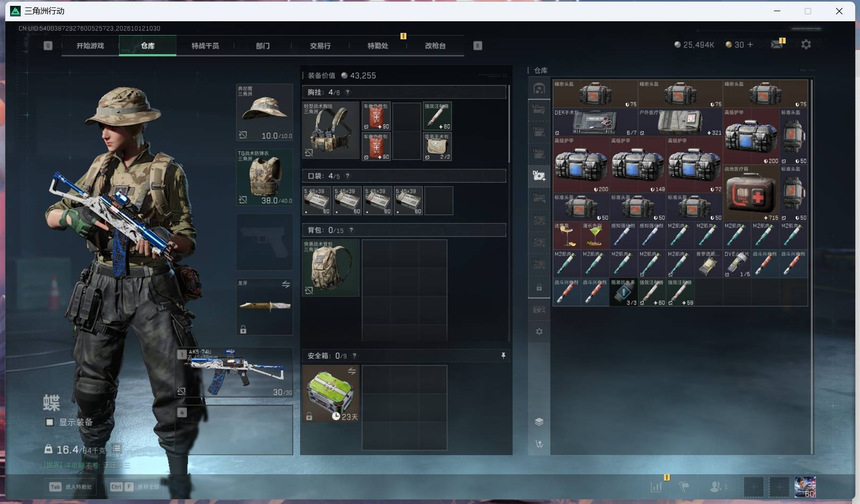
Task: Show help for 口袋 section
Action: (x=348, y=176)
